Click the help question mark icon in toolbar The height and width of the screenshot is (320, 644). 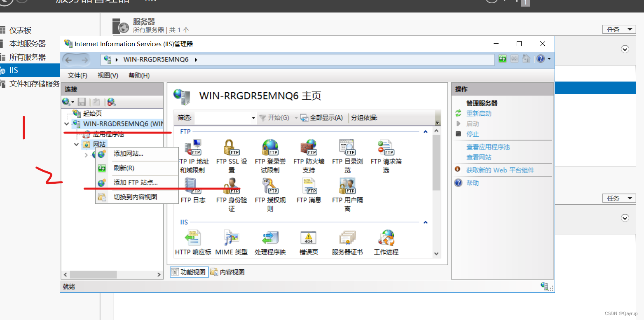[541, 59]
